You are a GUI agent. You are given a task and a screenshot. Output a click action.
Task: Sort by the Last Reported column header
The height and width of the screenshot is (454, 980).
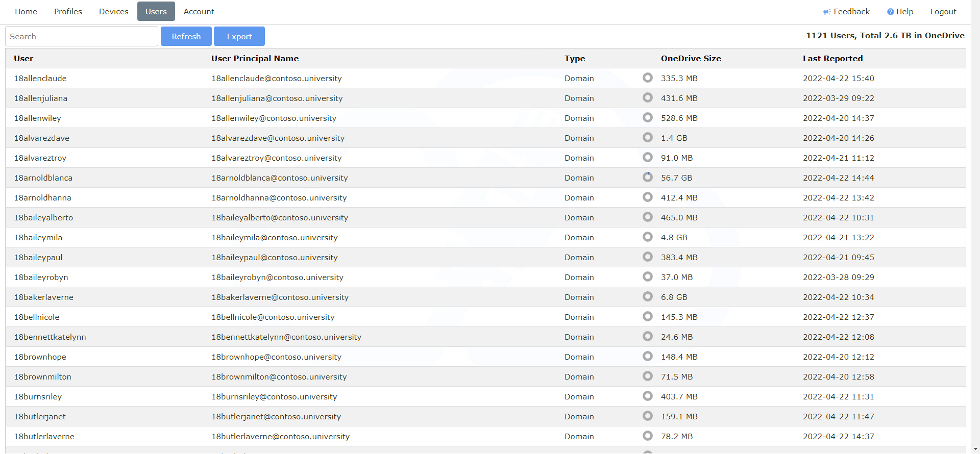832,58
